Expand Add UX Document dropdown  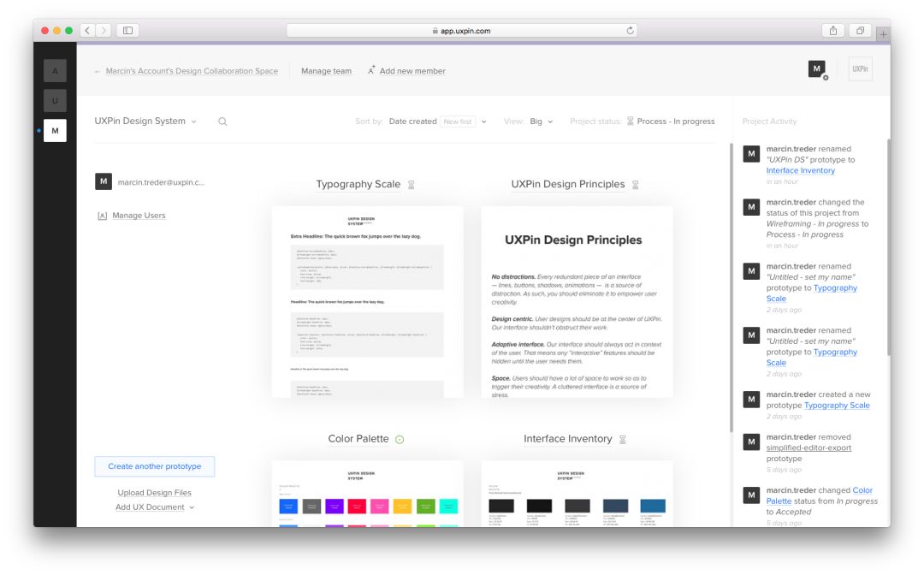click(154, 507)
